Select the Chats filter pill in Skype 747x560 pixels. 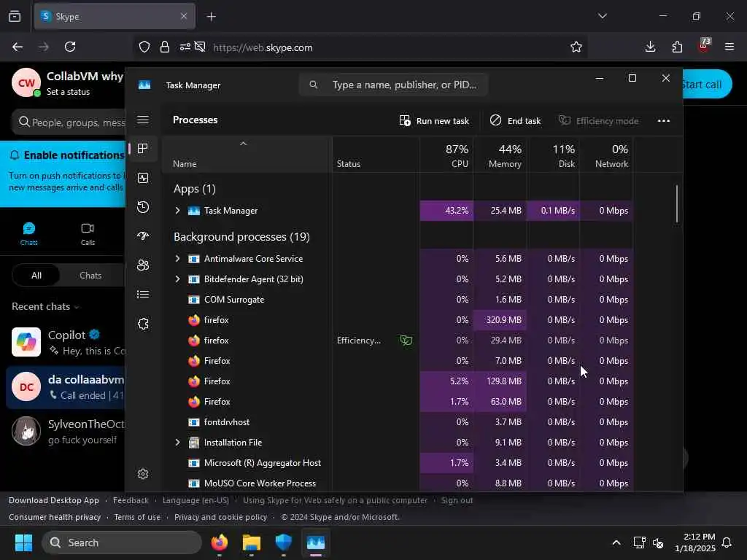(90, 275)
